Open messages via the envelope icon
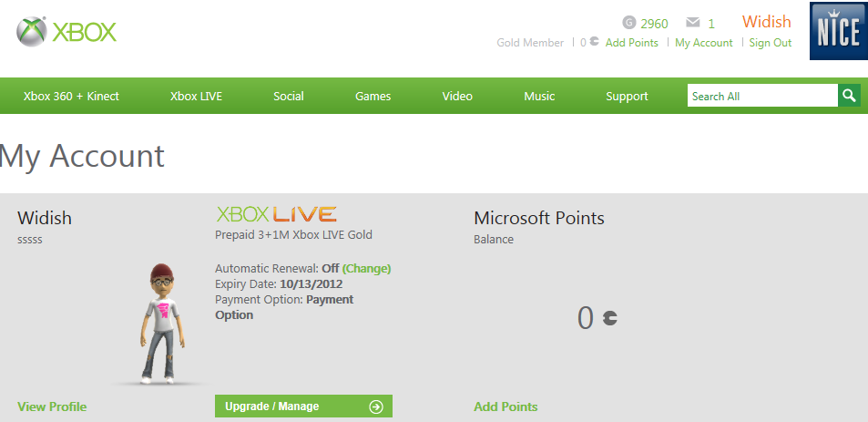The height and width of the screenshot is (422, 868). [x=692, y=23]
